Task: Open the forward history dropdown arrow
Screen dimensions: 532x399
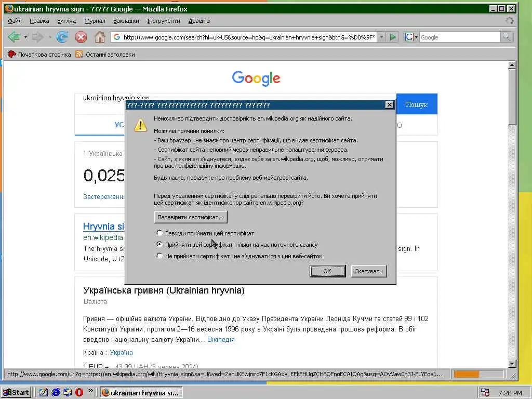Action: [x=49, y=37]
